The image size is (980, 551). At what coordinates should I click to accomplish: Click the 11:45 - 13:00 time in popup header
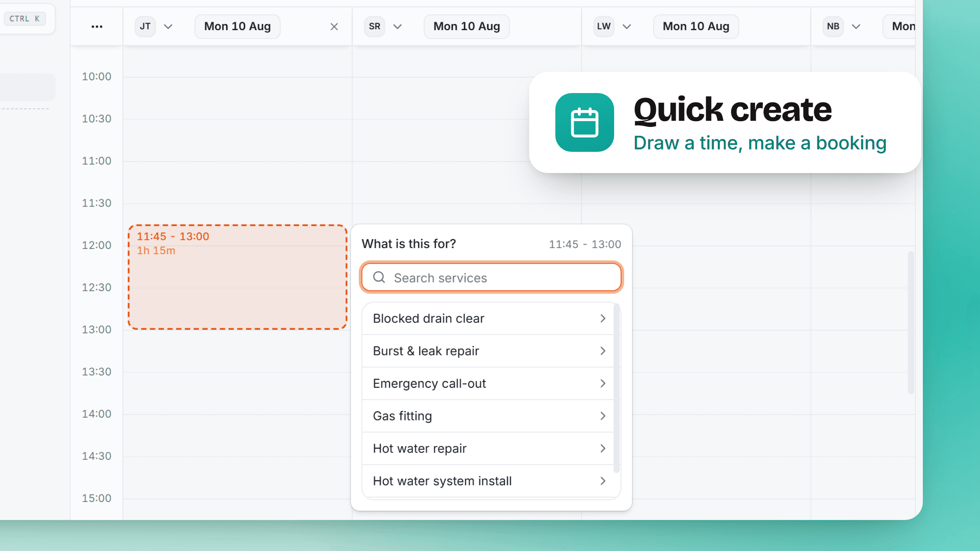(x=585, y=244)
